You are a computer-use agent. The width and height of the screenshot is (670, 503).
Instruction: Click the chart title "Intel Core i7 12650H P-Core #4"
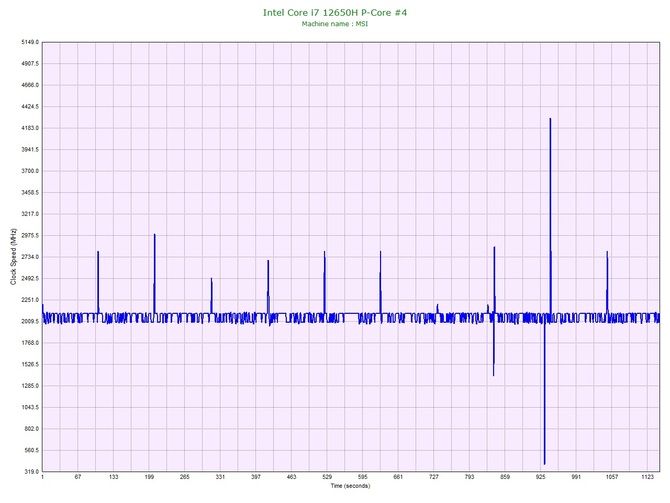pyautogui.click(x=335, y=11)
